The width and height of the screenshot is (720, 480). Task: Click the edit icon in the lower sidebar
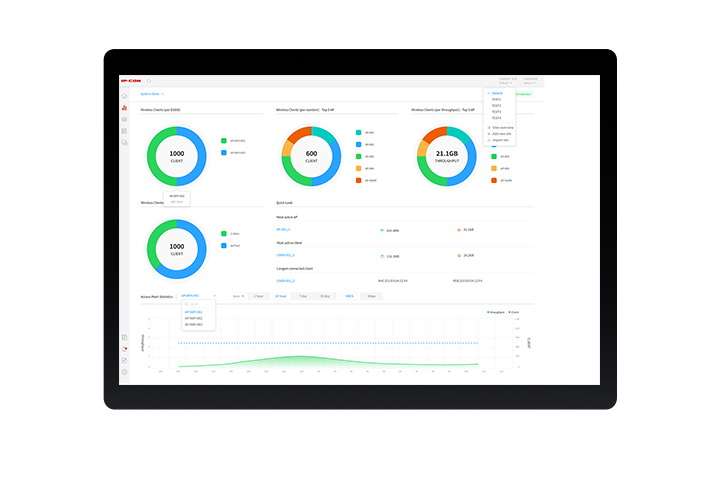click(124, 361)
